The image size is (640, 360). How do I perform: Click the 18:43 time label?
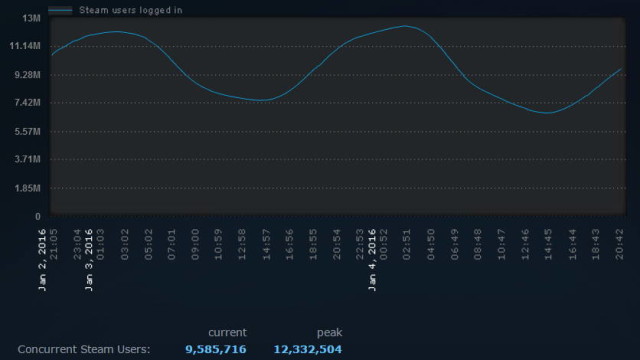click(596, 244)
